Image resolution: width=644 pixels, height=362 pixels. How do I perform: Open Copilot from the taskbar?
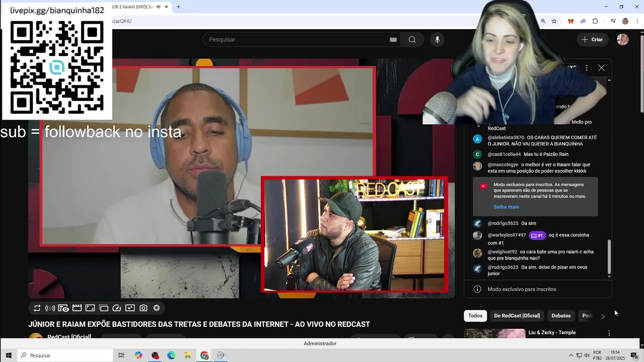click(139, 355)
